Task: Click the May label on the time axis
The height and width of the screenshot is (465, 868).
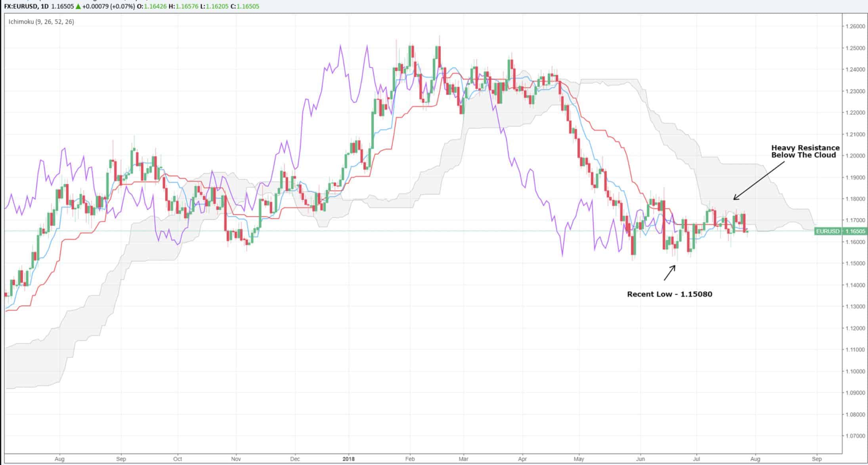Action: click(579, 459)
